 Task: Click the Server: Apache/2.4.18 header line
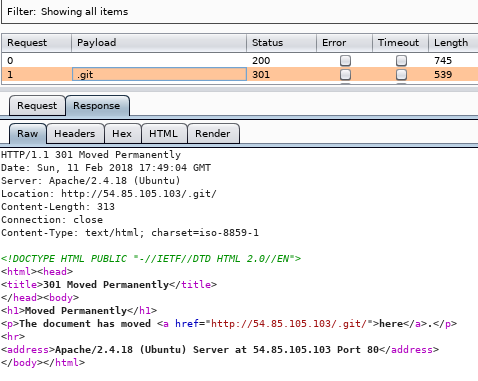pos(91,181)
